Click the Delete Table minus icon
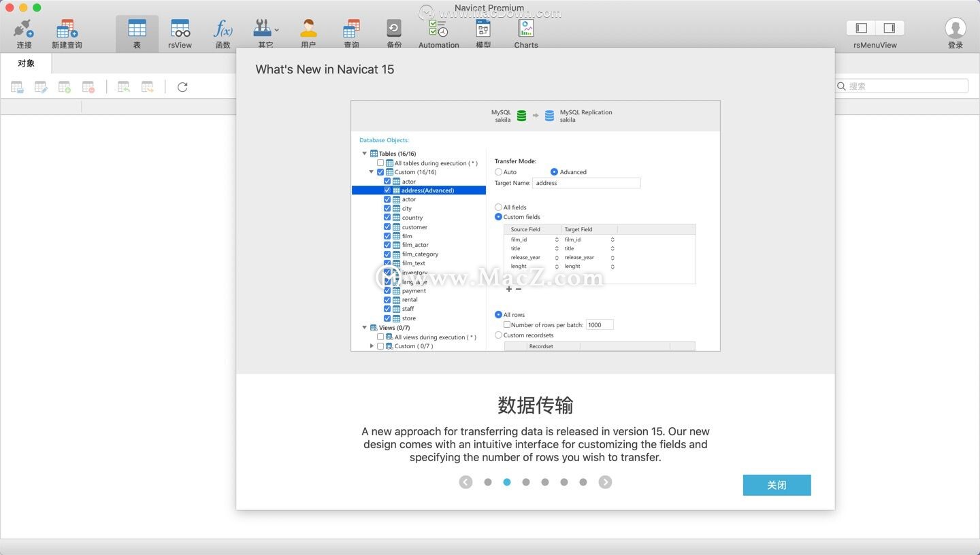980x555 pixels. click(88, 87)
